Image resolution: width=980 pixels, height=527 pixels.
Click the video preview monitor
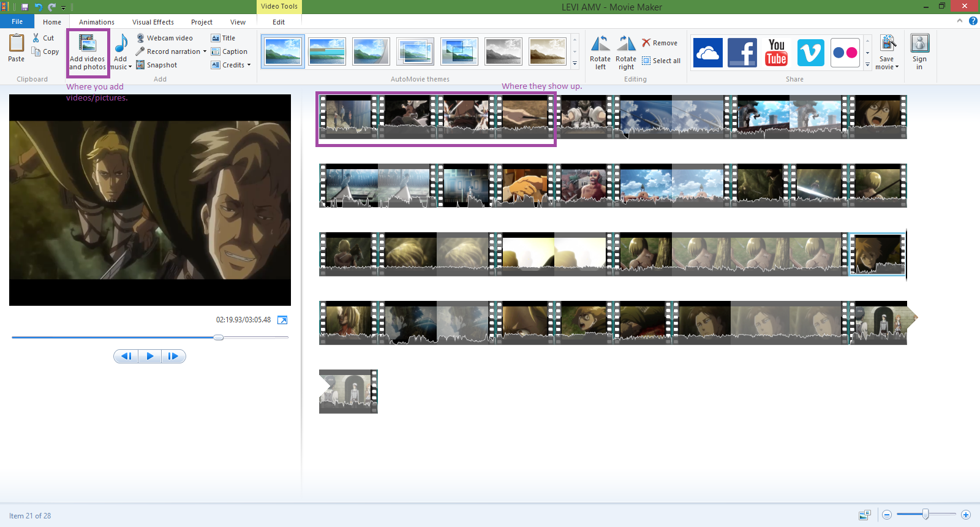tap(150, 200)
